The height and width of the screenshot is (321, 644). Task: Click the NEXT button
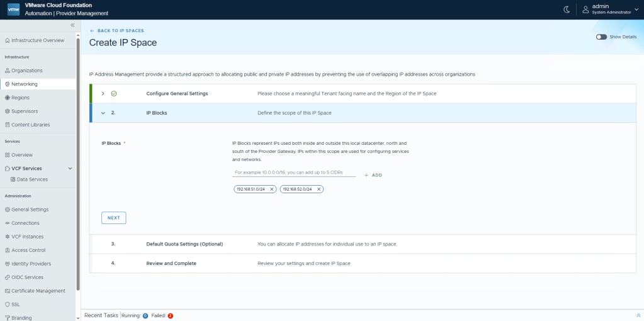point(113,218)
